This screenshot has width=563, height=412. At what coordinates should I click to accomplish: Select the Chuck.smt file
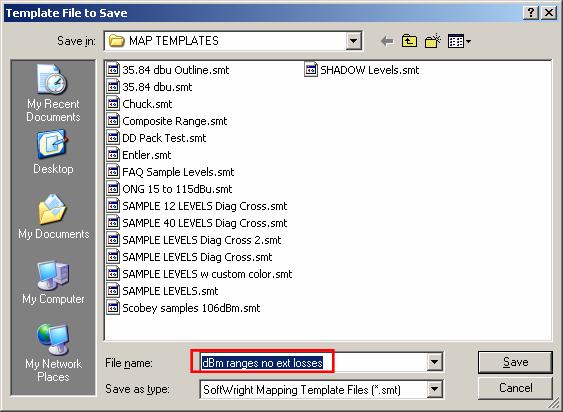point(140,104)
